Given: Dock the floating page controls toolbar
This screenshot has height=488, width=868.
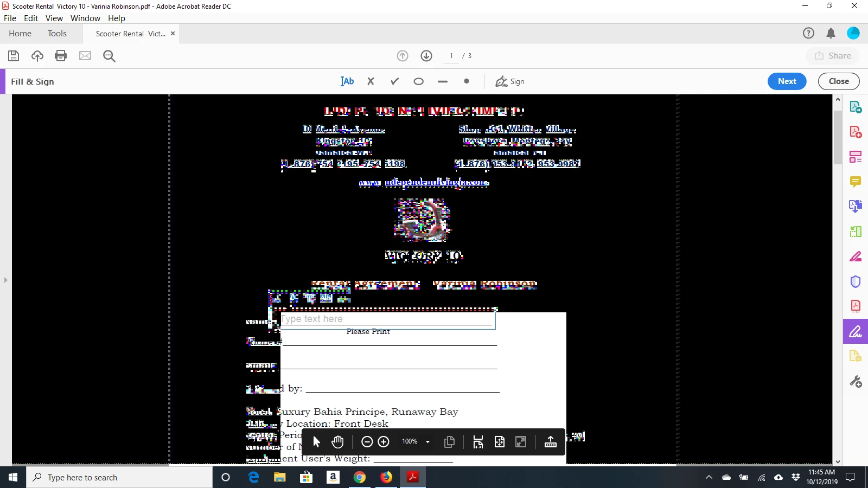Looking at the screenshot, I should point(550,442).
